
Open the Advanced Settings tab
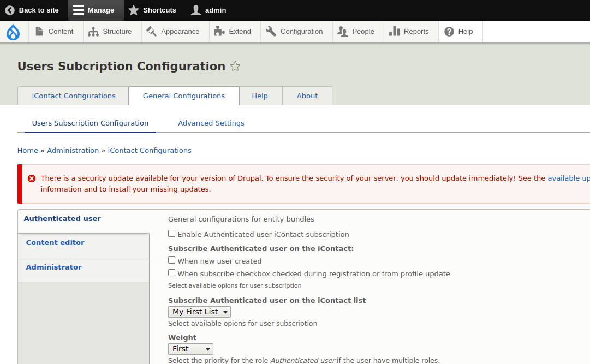(x=211, y=123)
